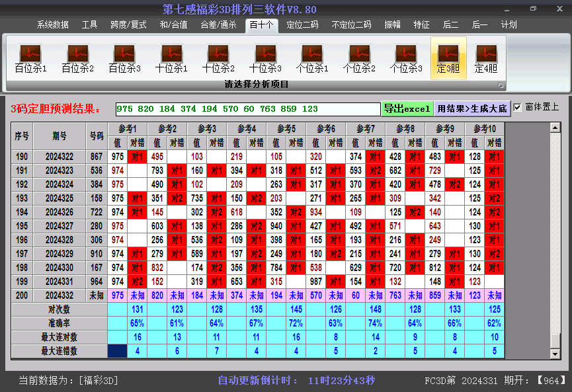The width and height of the screenshot is (572, 392).
Task: Click the 参考1 column header
Action: tap(128, 129)
